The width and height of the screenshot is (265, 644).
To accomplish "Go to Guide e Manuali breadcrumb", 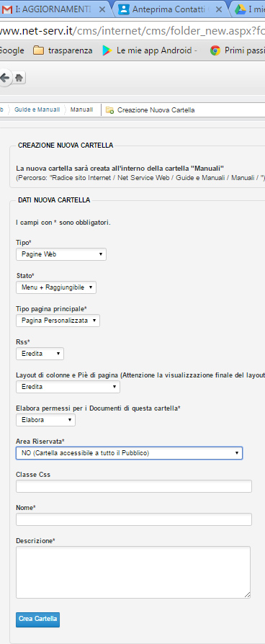I will [x=37, y=110].
